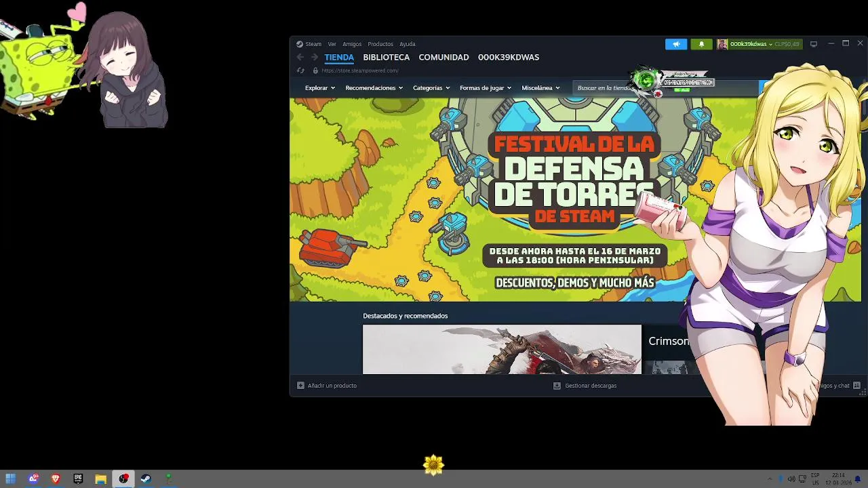Click the active red-dot app taskbar icon

(x=123, y=479)
